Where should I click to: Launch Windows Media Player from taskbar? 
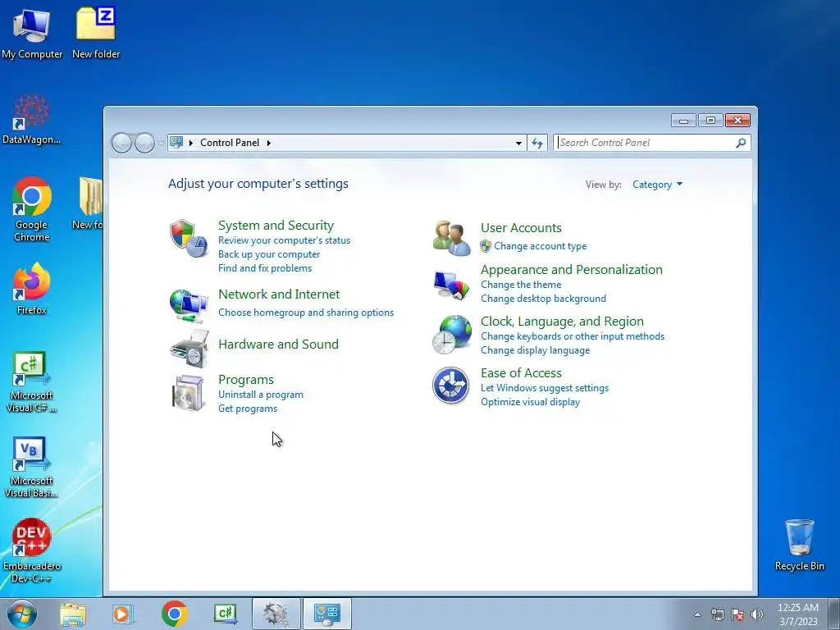pyautogui.click(x=123, y=614)
